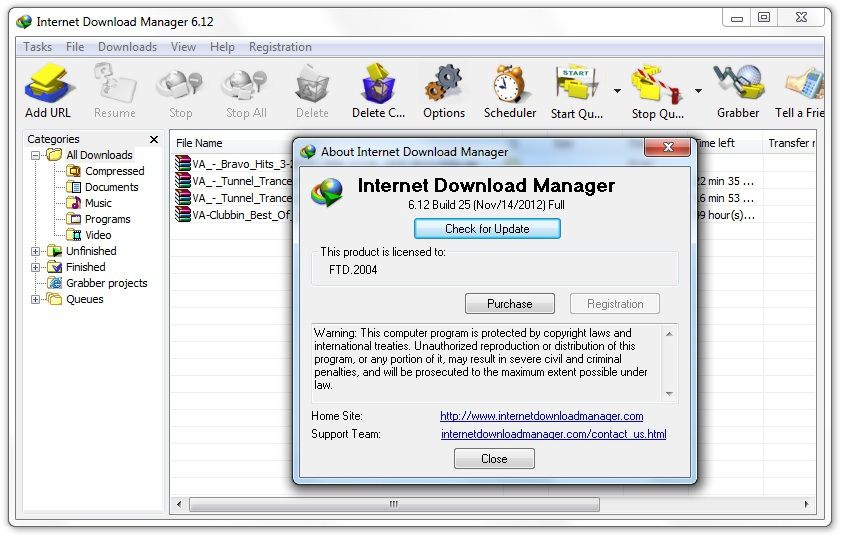Screen dimensions: 841x539
Task: Expand the Finished category node
Action: (x=36, y=268)
